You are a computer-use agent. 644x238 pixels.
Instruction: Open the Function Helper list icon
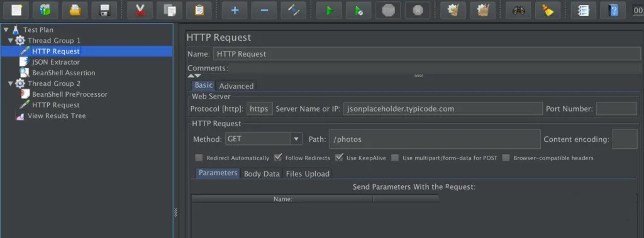point(584,10)
